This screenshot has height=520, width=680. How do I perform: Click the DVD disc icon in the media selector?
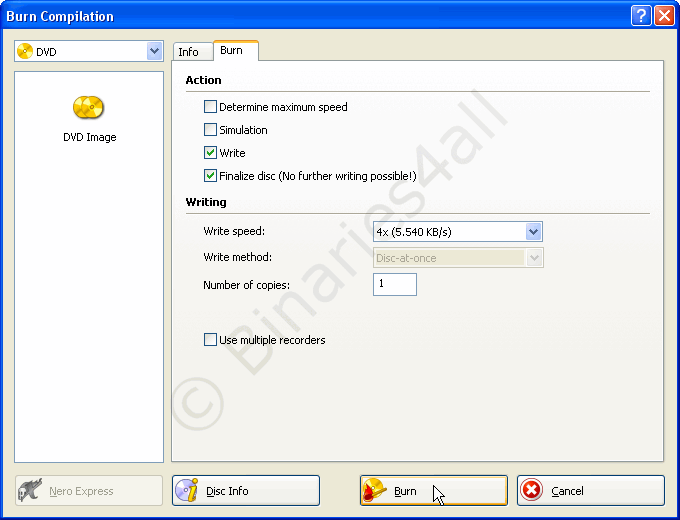click(25, 51)
